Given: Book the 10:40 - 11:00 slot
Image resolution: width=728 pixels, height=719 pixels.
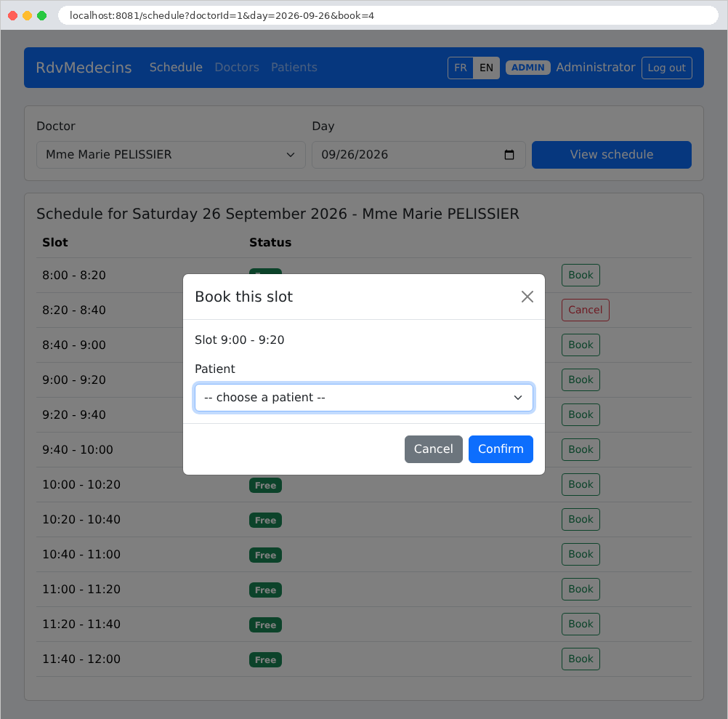Looking at the screenshot, I should (581, 554).
